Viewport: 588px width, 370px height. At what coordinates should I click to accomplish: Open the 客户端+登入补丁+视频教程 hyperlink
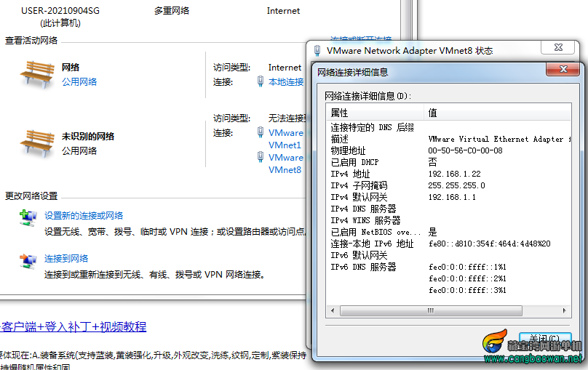(x=73, y=326)
